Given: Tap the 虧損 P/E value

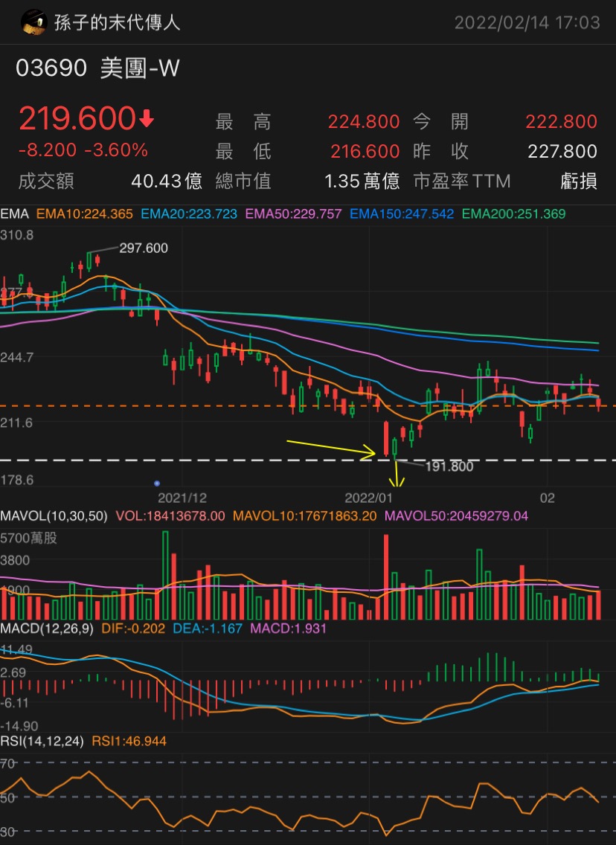Looking at the screenshot, I should pyautogui.click(x=578, y=181).
